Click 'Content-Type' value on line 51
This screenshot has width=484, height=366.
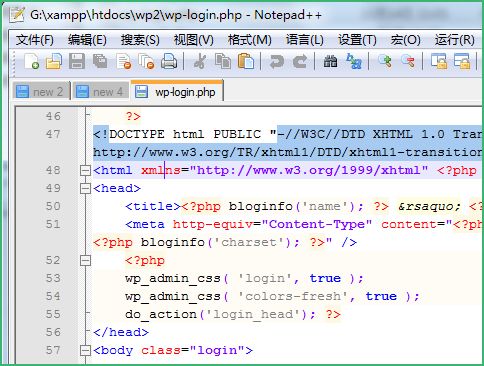pyautogui.click(x=317, y=224)
